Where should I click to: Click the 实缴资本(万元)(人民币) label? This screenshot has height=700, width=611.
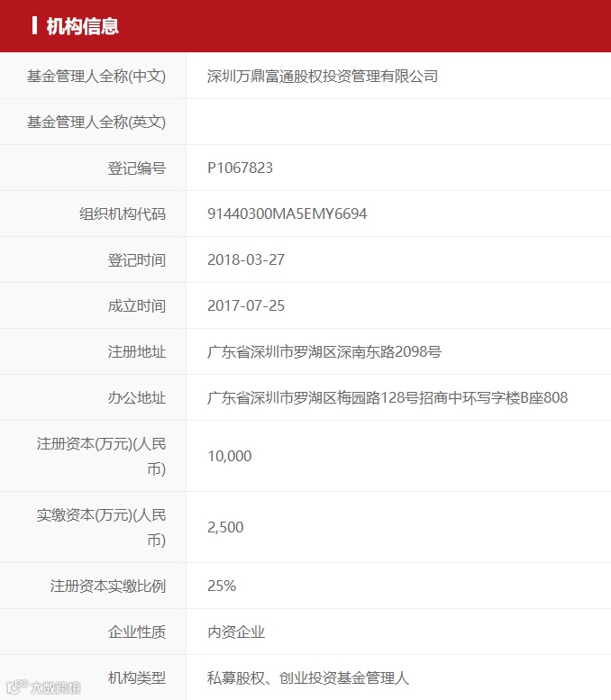(101, 528)
